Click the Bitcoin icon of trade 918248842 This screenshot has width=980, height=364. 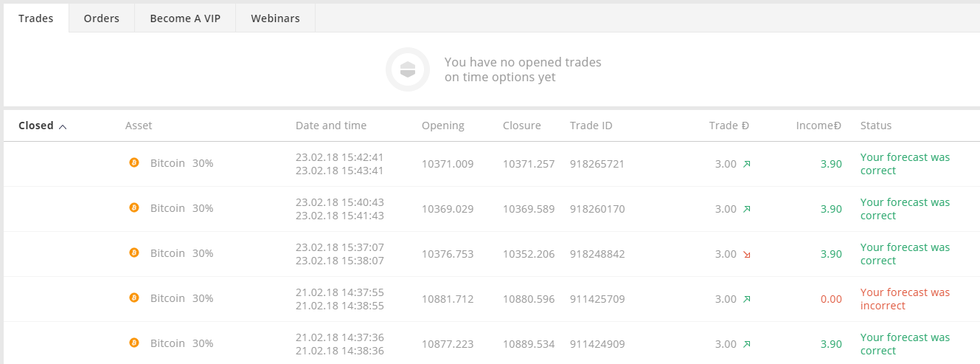134,253
